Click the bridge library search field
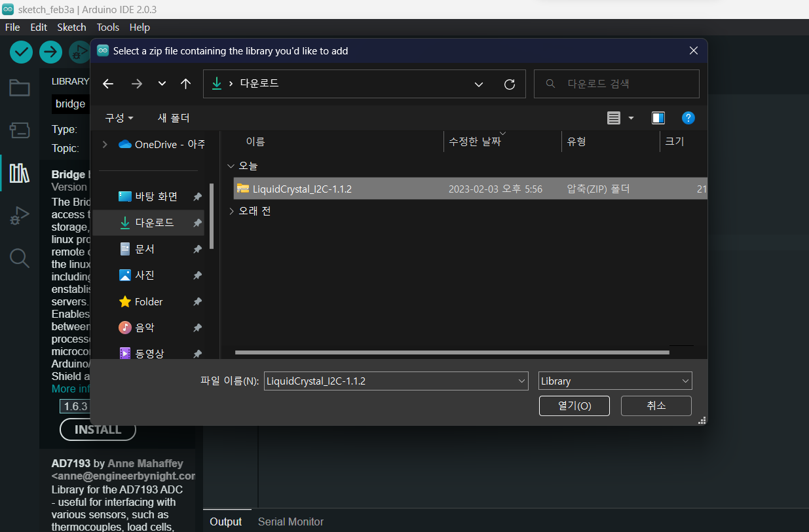Screen dimensions: 809x532 71,104
